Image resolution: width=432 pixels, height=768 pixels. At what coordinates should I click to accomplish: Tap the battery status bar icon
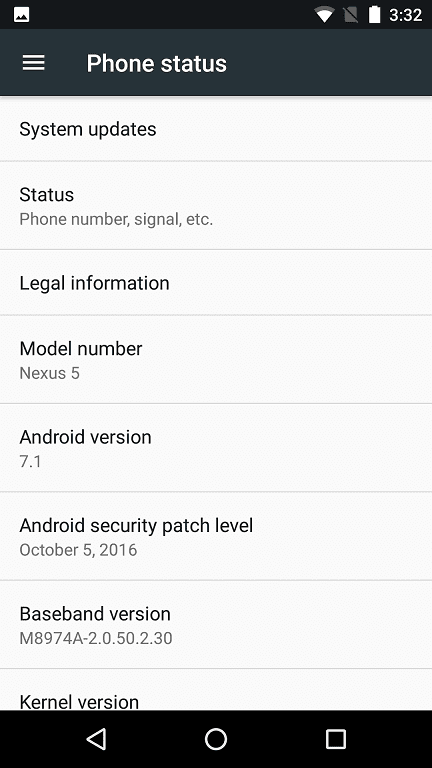coord(375,15)
